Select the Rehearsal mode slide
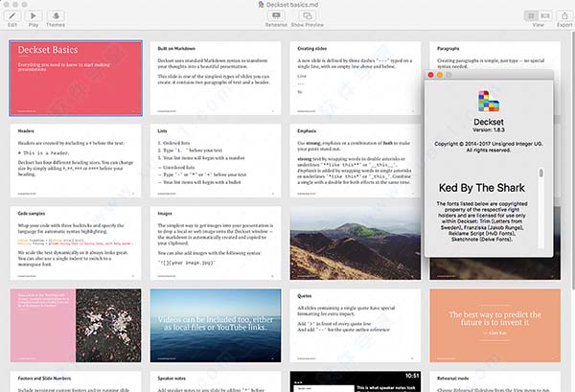Screen dimensions: 575x392 tap(495, 381)
